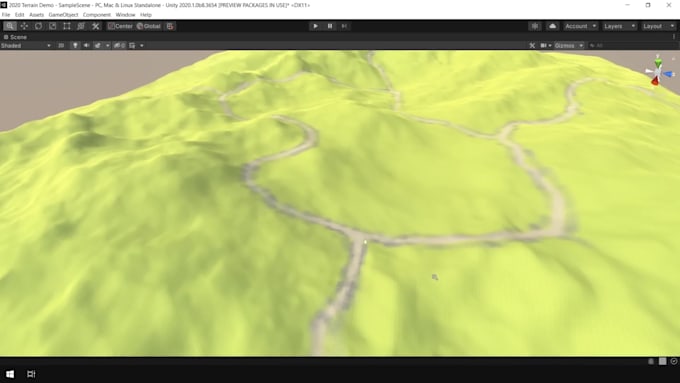Open component editor tools panel icon
The height and width of the screenshot is (383, 680).
pos(532,46)
